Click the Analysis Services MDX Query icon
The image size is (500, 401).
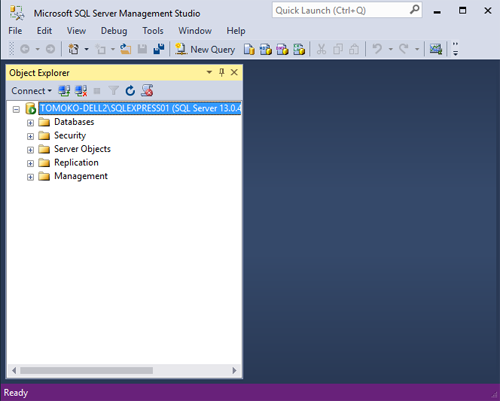[x=266, y=49]
